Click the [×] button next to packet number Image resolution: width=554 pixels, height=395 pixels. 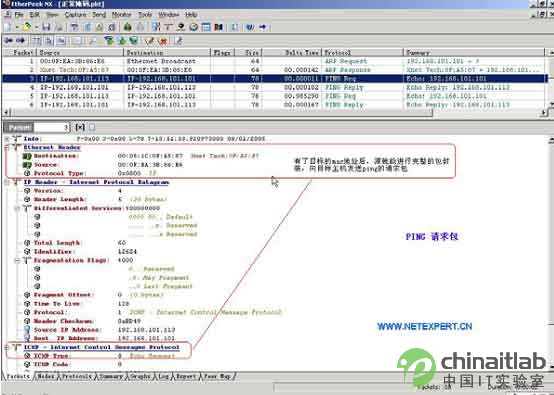click(80, 127)
